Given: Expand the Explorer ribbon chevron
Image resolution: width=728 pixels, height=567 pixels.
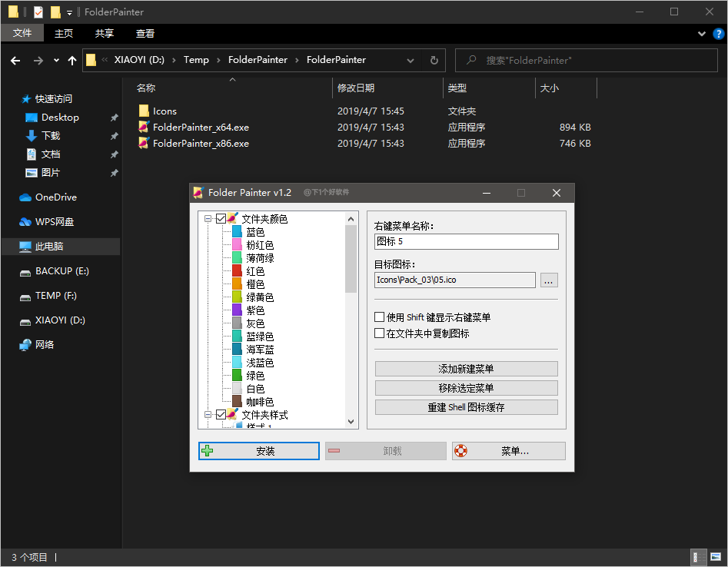Looking at the screenshot, I should (702, 33).
